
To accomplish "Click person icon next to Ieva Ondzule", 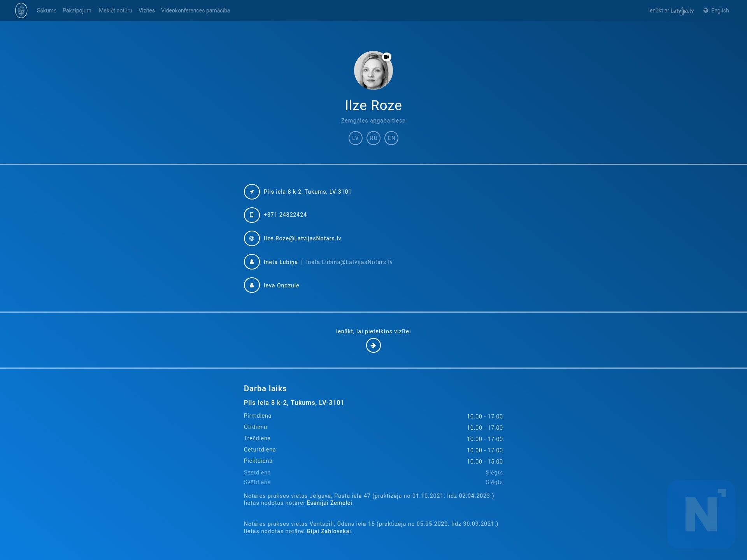I will (x=252, y=285).
